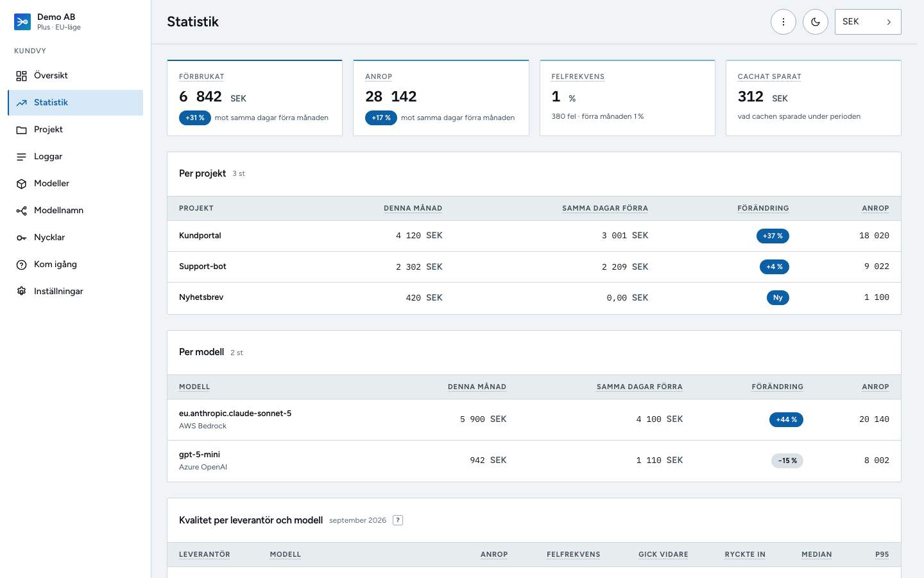This screenshot has height=578, width=924.
Task: Click the Cachat sparat 312 SEK value
Action: 763,97
